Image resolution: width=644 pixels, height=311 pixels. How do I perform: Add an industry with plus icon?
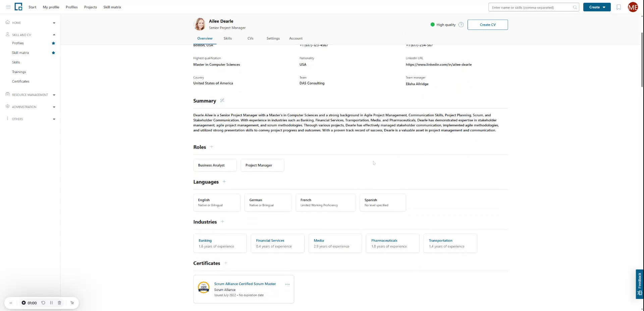(x=222, y=222)
